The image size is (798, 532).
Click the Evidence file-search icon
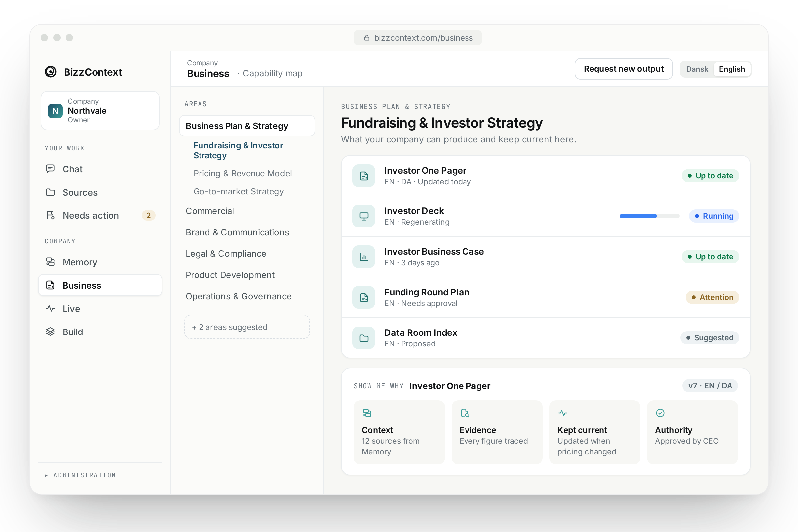pos(465,413)
